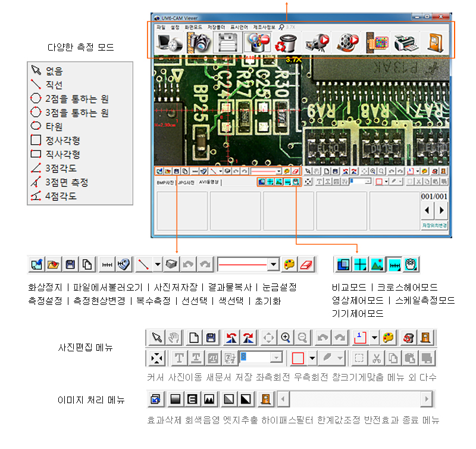Viewport: 476px width, 449px height.
Task: Open the pen tool dropdown arrow in enlarged photo edit toolbar
Action: point(340,358)
